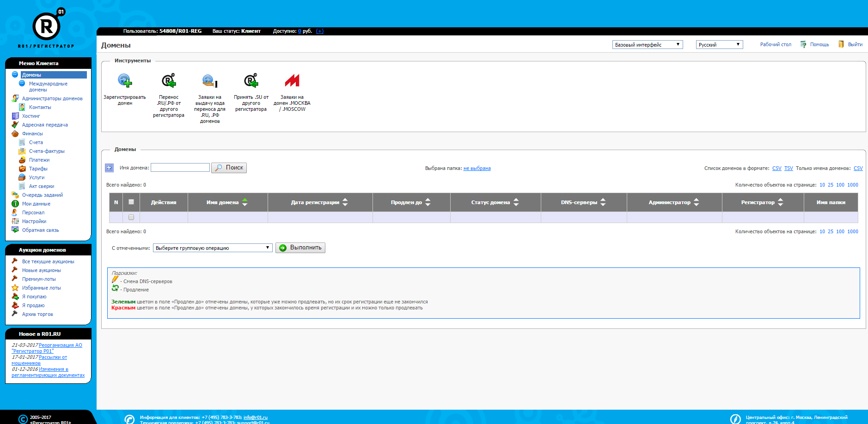Open Счета-фактуры in client menu
868x424 pixels.
click(x=47, y=151)
